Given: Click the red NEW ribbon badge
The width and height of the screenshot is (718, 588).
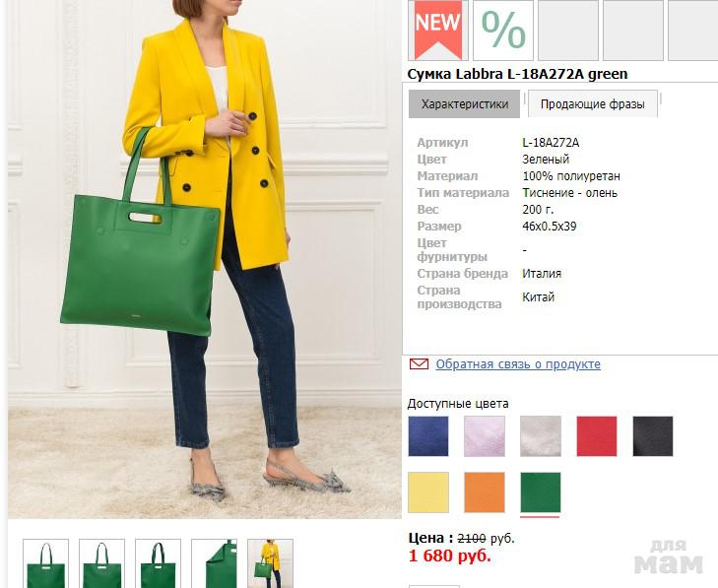Looking at the screenshot, I should tap(438, 31).
